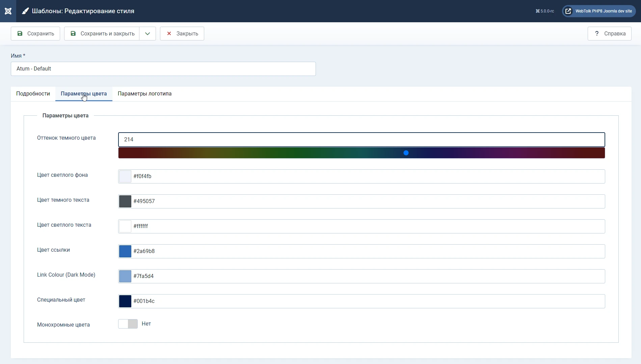Open the Параметры логотипа tab
Screen dimensions: 641x364
tap(144, 94)
